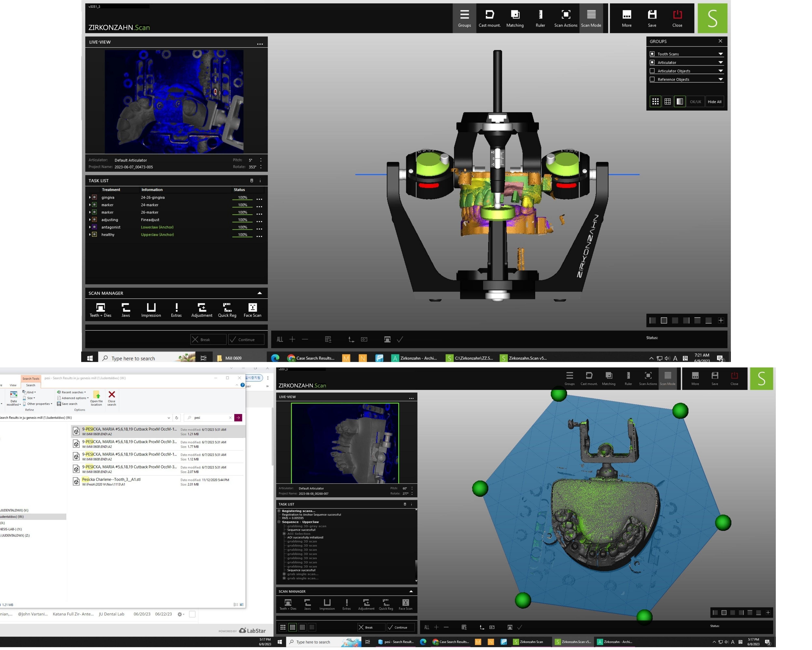This screenshot has width=812, height=650.
Task: Choose Jaws scan in the articulator window Scan Manager
Action: point(126,310)
